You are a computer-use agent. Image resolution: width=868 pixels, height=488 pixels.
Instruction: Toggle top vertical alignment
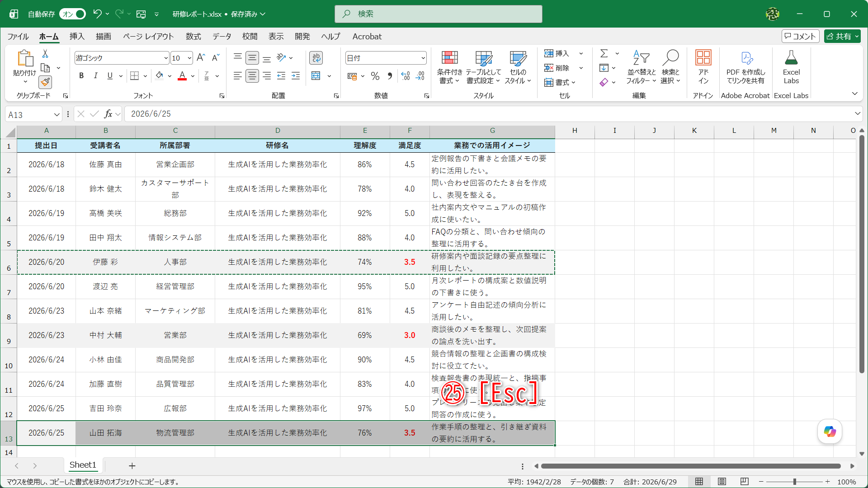click(x=238, y=57)
